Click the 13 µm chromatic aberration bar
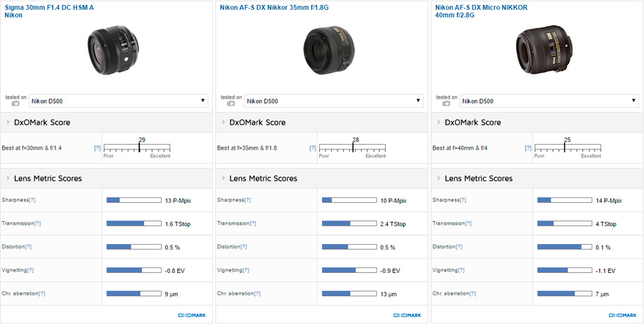 tap(349, 294)
